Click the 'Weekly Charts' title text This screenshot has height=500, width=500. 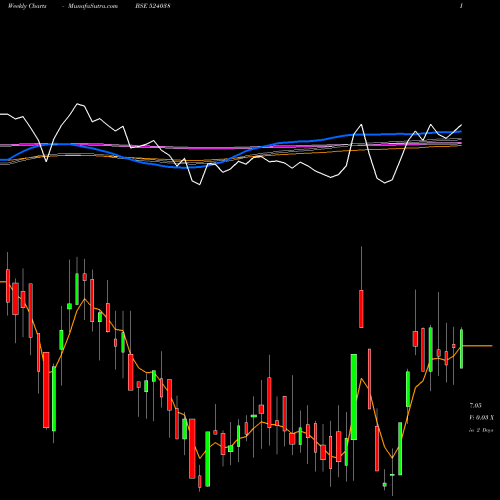[27, 6]
